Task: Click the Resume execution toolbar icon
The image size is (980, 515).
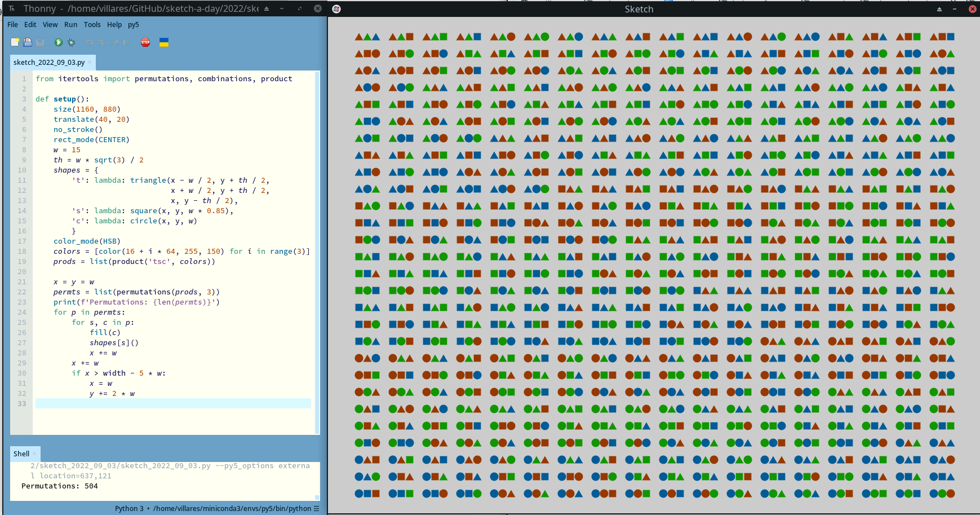Action: (x=127, y=42)
